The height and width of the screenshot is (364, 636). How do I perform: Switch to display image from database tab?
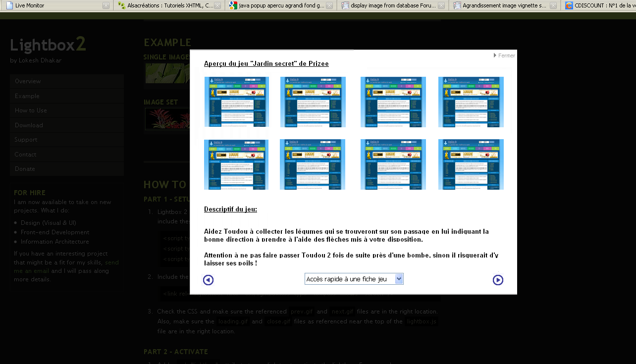pos(393,5)
